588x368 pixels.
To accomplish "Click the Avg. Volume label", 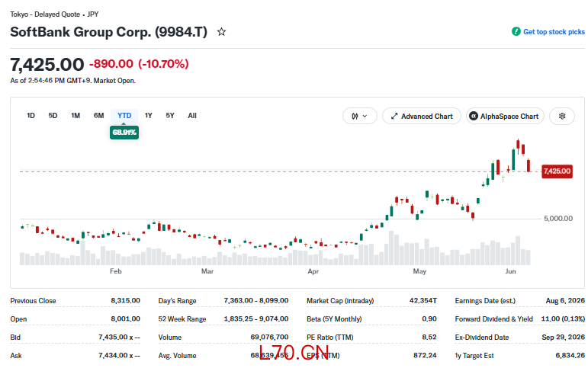I will point(177,356).
